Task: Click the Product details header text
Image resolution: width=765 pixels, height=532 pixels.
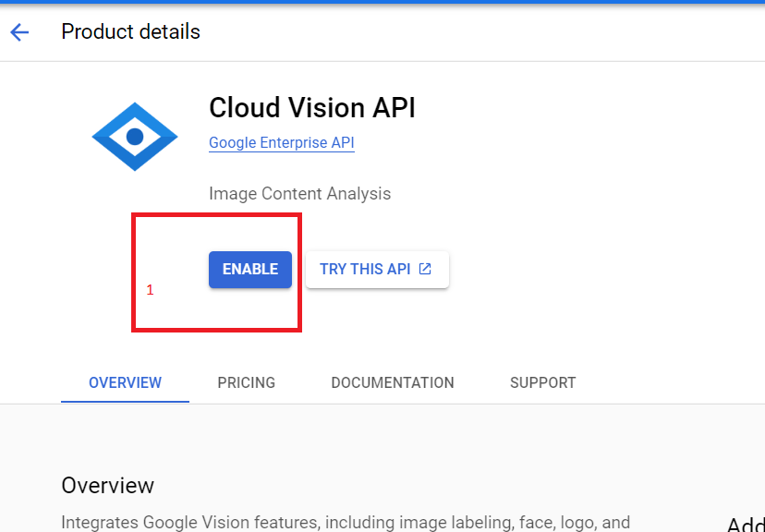Action: click(130, 31)
